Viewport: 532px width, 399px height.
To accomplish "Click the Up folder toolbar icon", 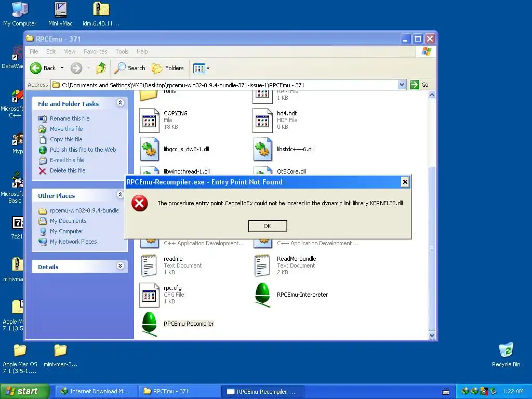I will pyautogui.click(x=101, y=68).
